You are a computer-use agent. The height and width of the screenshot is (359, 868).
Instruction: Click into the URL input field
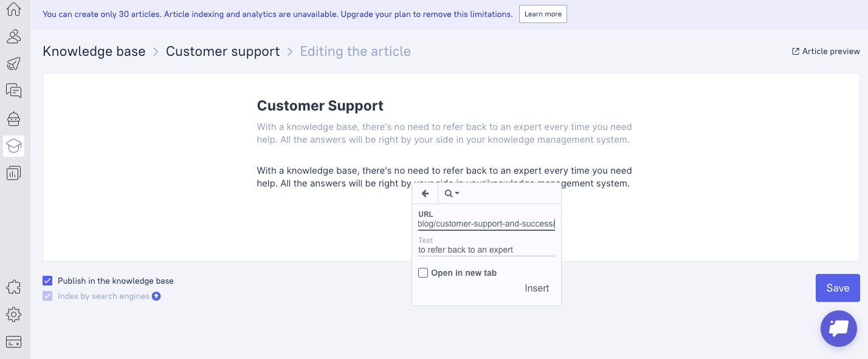(x=486, y=224)
